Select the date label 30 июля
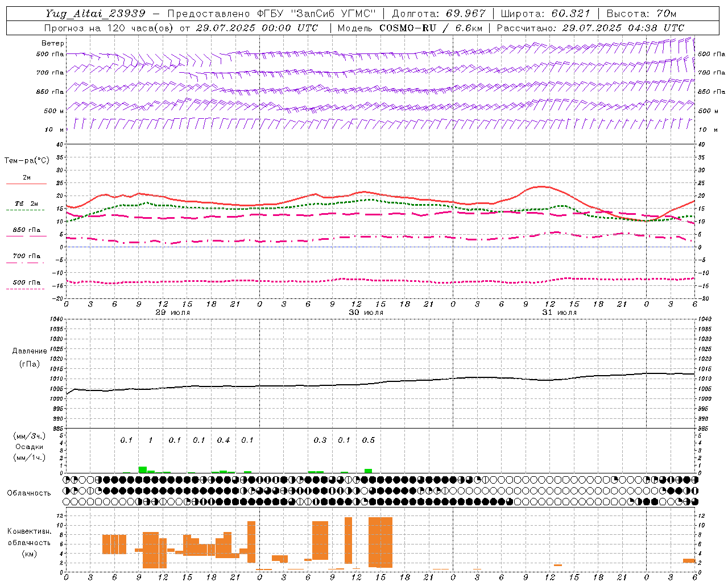Viewport: 728px width, 582px height. [366, 313]
